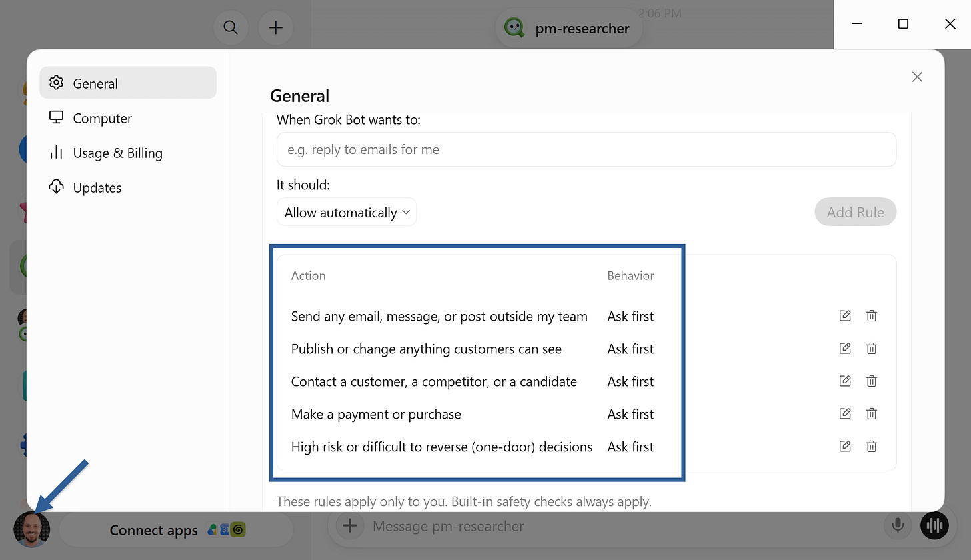Minimize the application window
Screen dimensions: 971x560
click(x=858, y=24)
